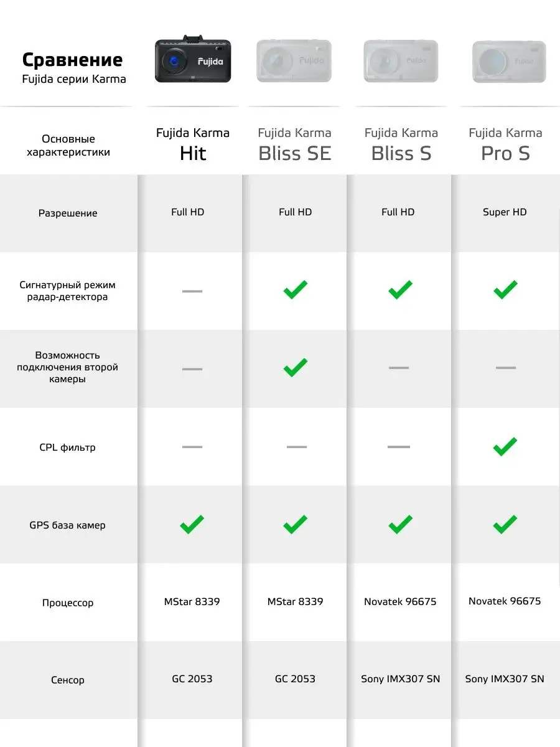Switch to the Fujida Karma Bliss SE heading
Image resolution: width=560 pixels, height=747 pixels.
click(x=295, y=144)
